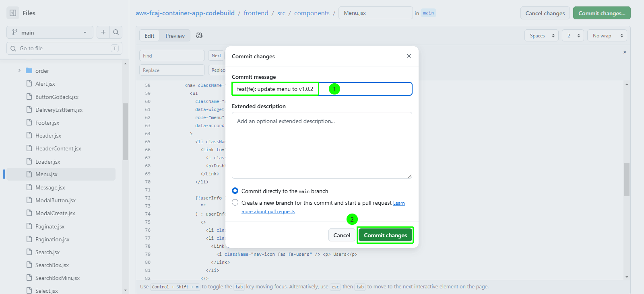Click the Go to file search field

[x=64, y=48]
